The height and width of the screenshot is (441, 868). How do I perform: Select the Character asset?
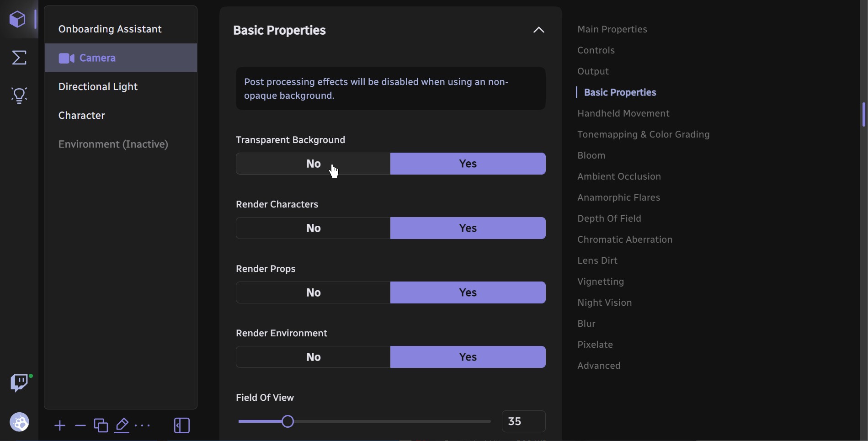pyautogui.click(x=81, y=116)
